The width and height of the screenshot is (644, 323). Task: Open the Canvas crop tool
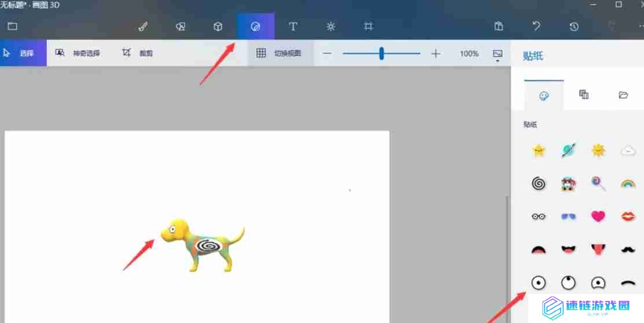point(369,26)
